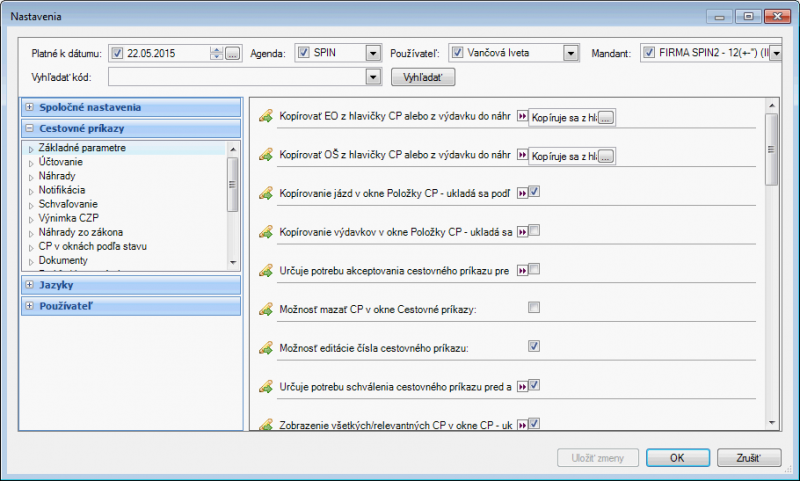Click arrow icon after 'Kopírovanie výdavkov' setting

(x=522, y=231)
